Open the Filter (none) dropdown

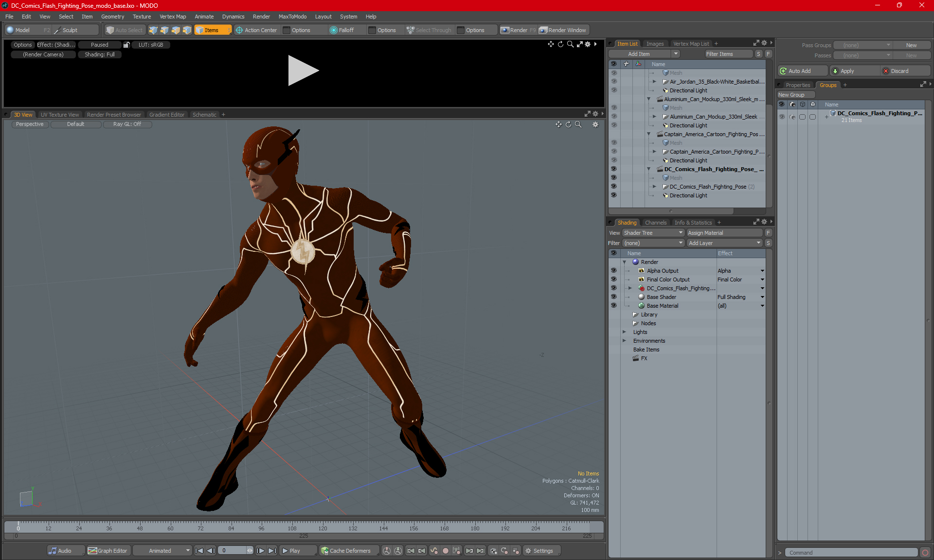tap(653, 243)
